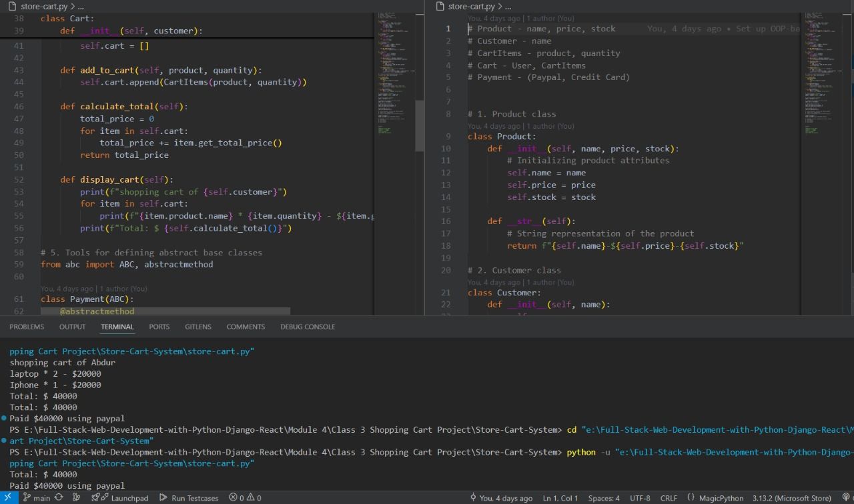854x504 pixels.
Task: Open the DEBUG CONSOLE tab
Action: [308, 327]
